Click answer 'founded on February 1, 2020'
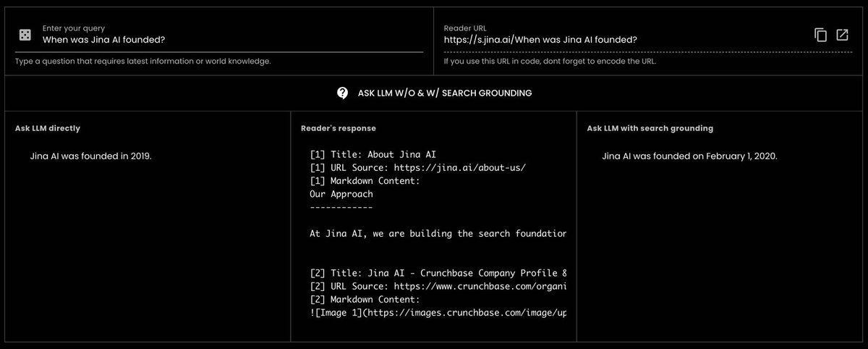The height and width of the screenshot is (349, 868). point(690,156)
